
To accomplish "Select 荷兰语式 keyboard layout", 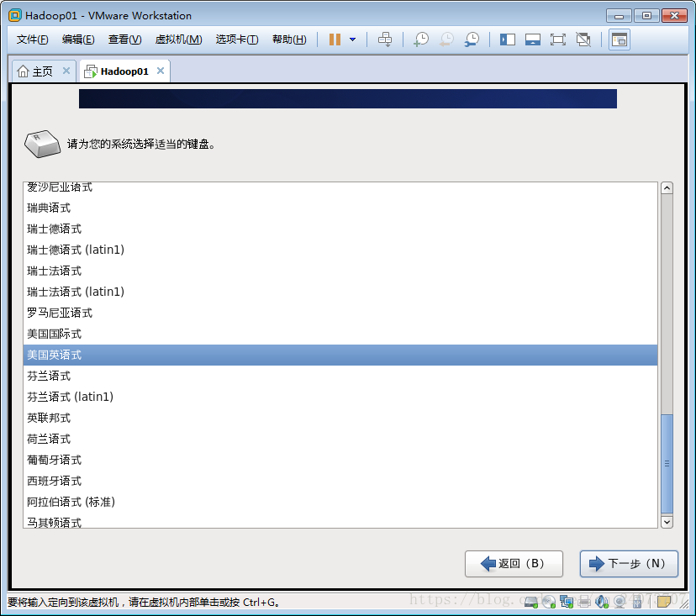I will [340, 439].
